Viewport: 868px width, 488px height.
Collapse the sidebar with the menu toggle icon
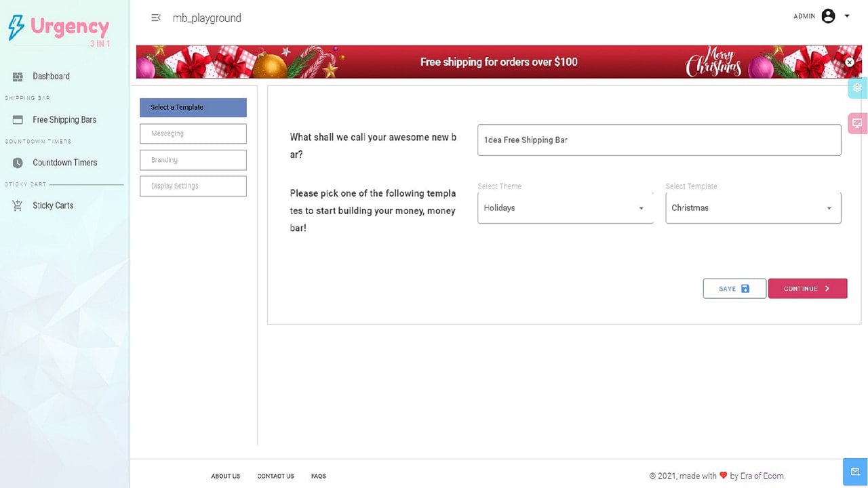coord(156,18)
